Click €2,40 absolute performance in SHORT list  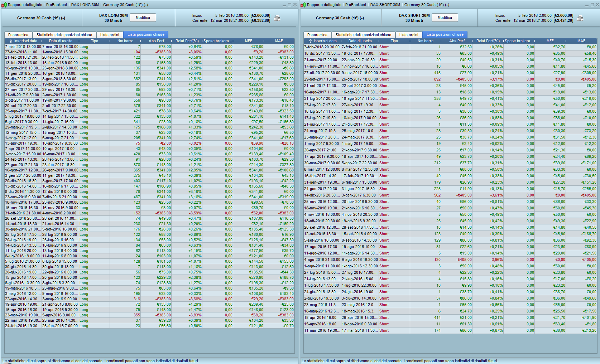(467, 144)
